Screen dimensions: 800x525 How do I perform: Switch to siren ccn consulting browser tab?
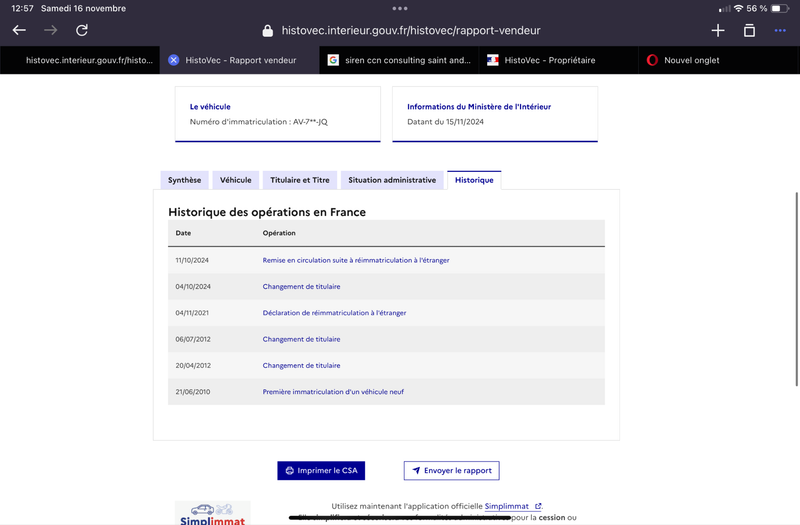tap(399, 60)
